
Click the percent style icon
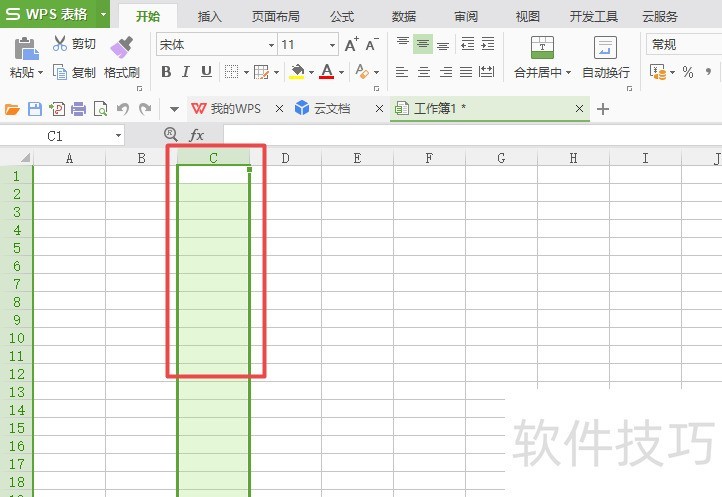pyautogui.click(x=688, y=72)
